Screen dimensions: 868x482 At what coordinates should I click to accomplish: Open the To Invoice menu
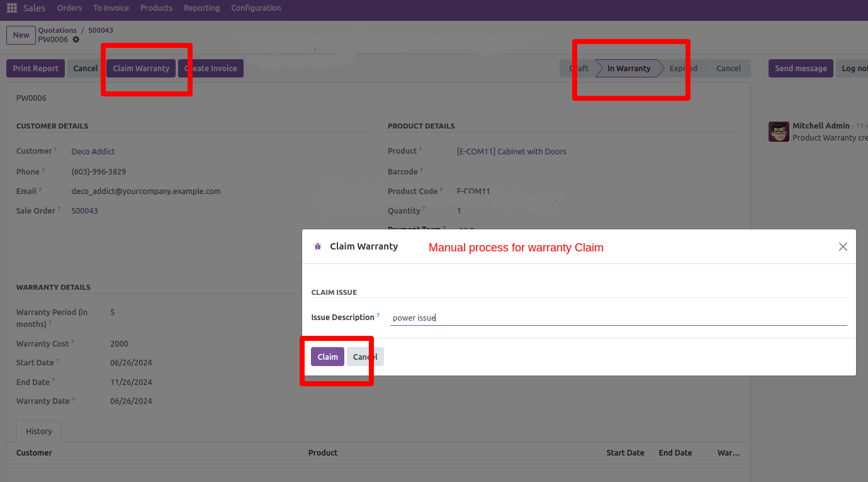[111, 8]
